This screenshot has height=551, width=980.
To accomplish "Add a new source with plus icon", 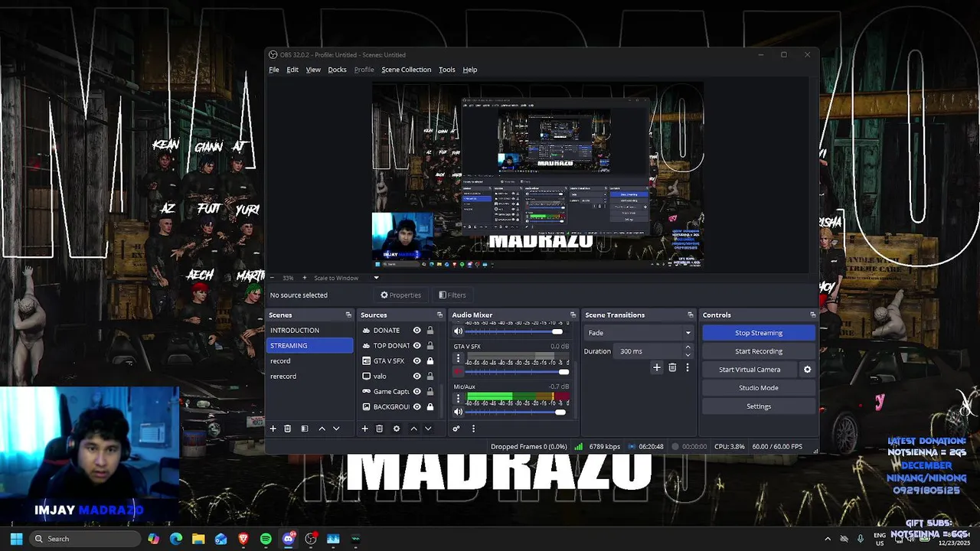I will 364,429.
